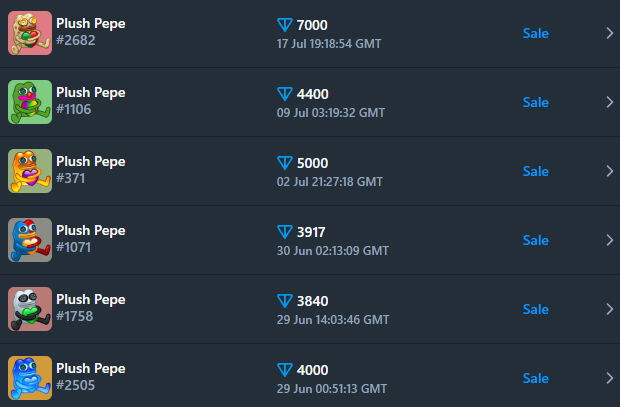The width and height of the screenshot is (620, 407).
Task: Expand the Plush Pepe #1106 row chevron
Action: 610,102
